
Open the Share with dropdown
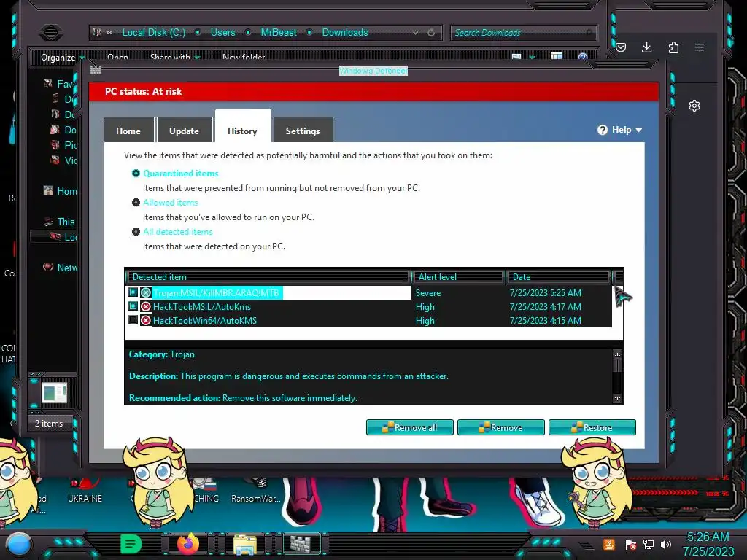pyautogui.click(x=175, y=57)
